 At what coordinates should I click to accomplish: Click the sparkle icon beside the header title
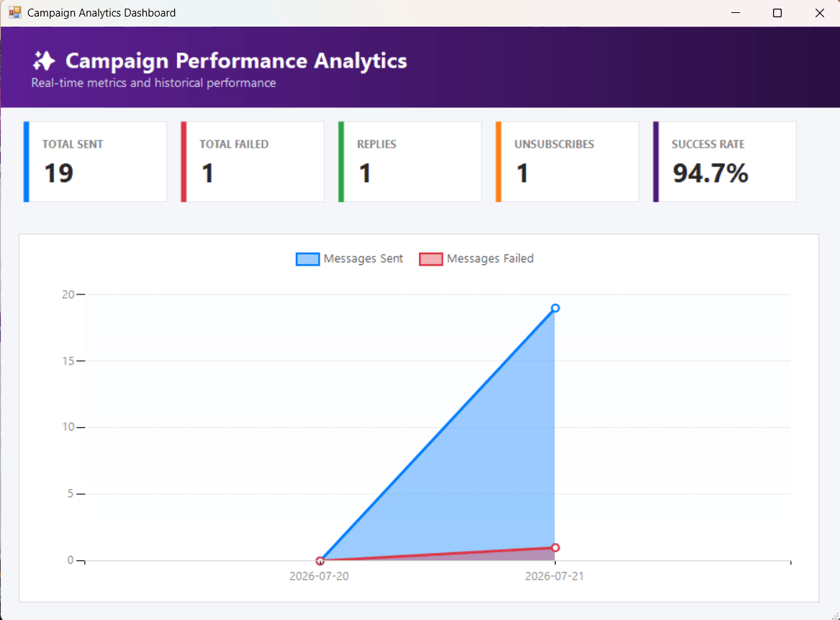(44, 60)
